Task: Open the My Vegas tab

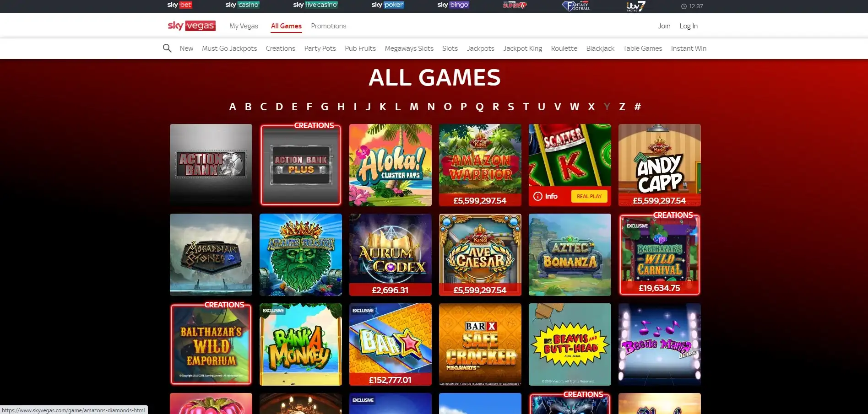Action: [244, 26]
